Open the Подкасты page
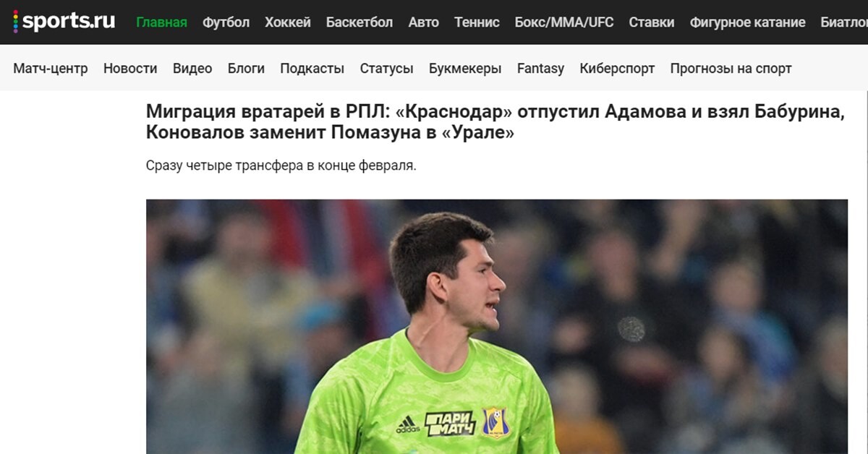The height and width of the screenshot is (454, 868). tap(312, 69)
